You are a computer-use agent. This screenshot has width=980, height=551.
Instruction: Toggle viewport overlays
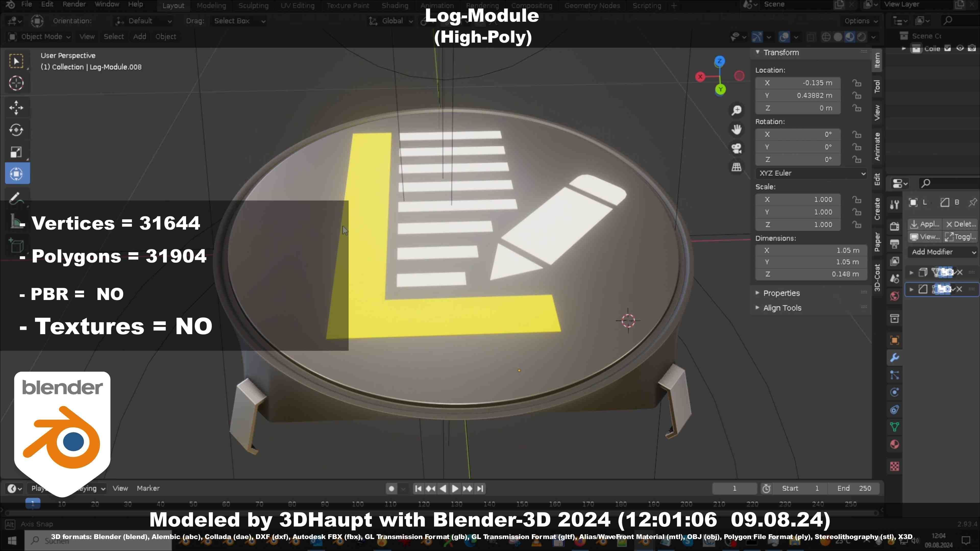point(784,37)
